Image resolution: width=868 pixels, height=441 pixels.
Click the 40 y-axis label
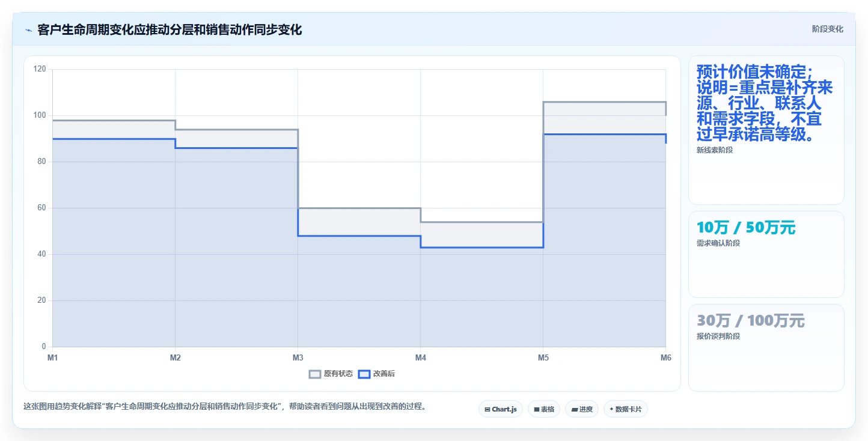pyautogui.click(x=41, y=254)
